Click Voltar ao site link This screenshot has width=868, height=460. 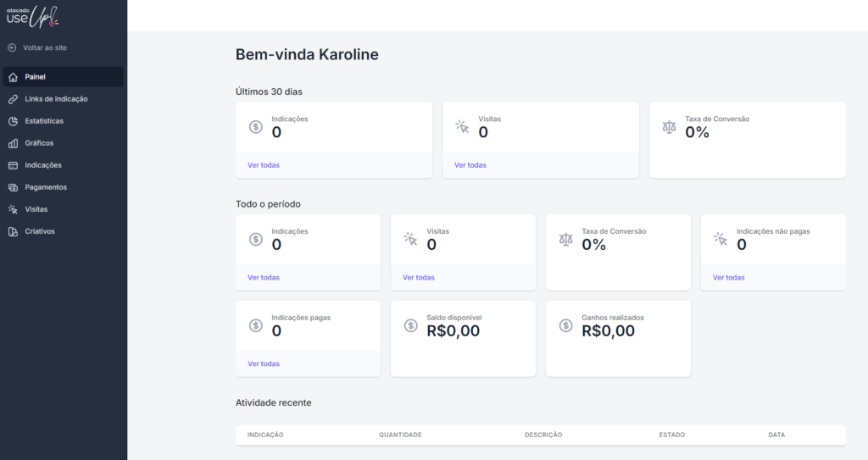pos(45,47)
